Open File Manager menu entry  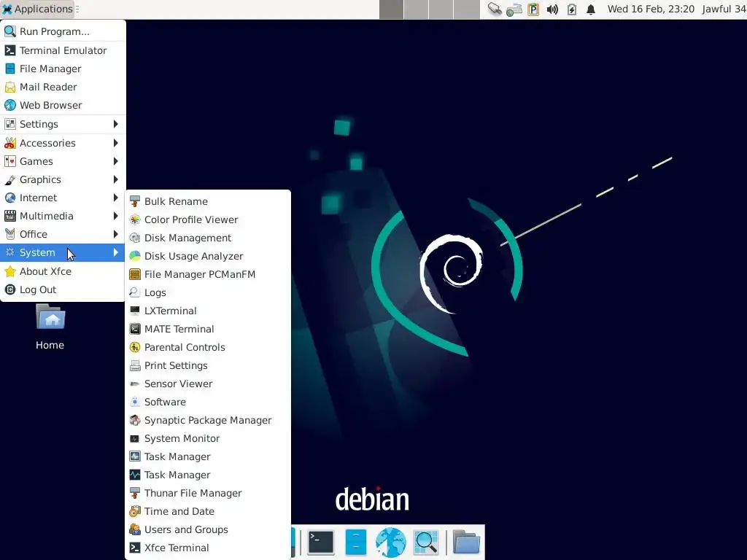point(63,69)
